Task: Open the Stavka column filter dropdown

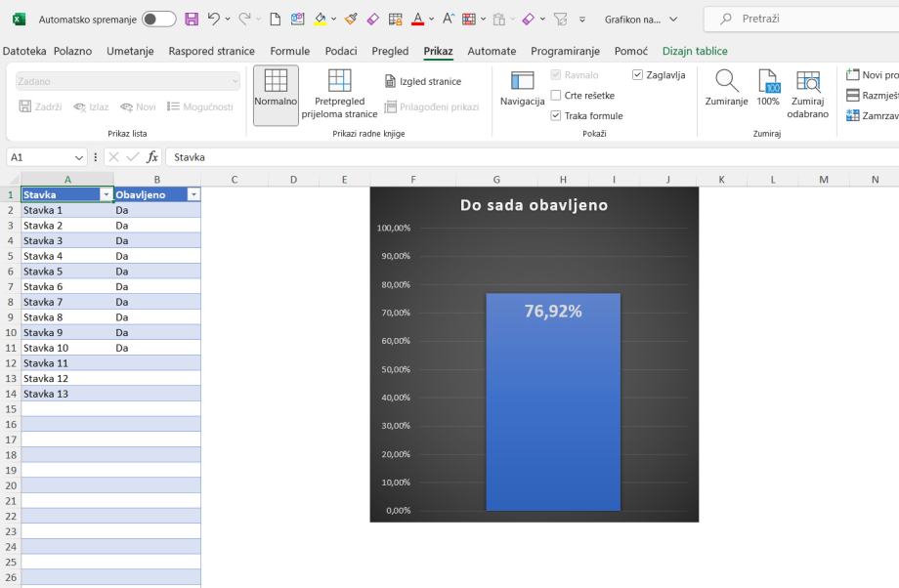Action: tap(107, 194)
